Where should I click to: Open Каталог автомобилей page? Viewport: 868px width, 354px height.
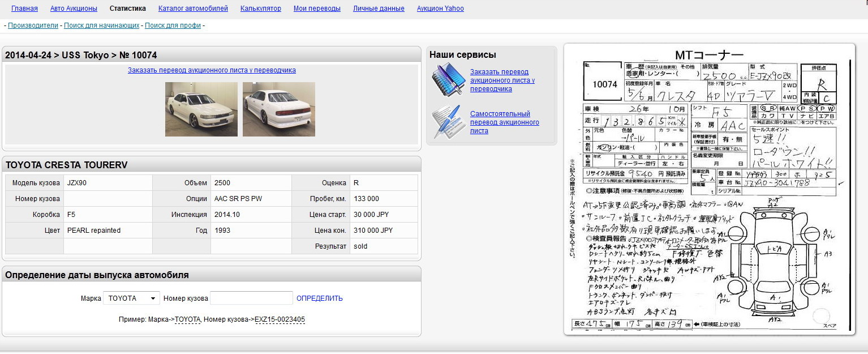193,8
